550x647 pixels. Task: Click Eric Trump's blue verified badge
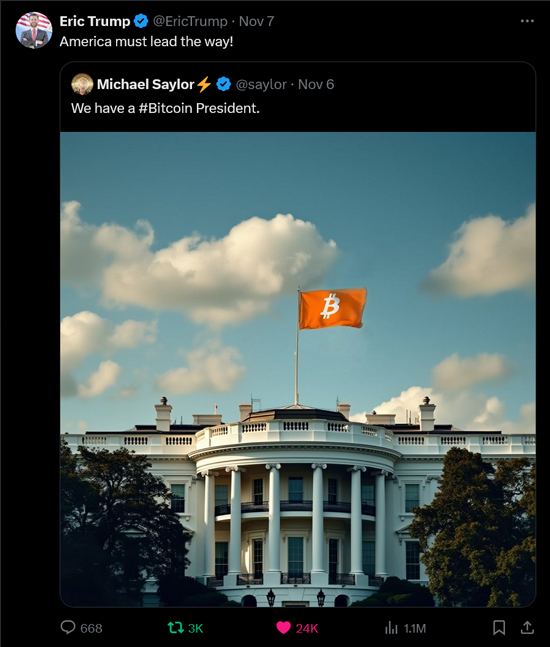click(141, 21)
